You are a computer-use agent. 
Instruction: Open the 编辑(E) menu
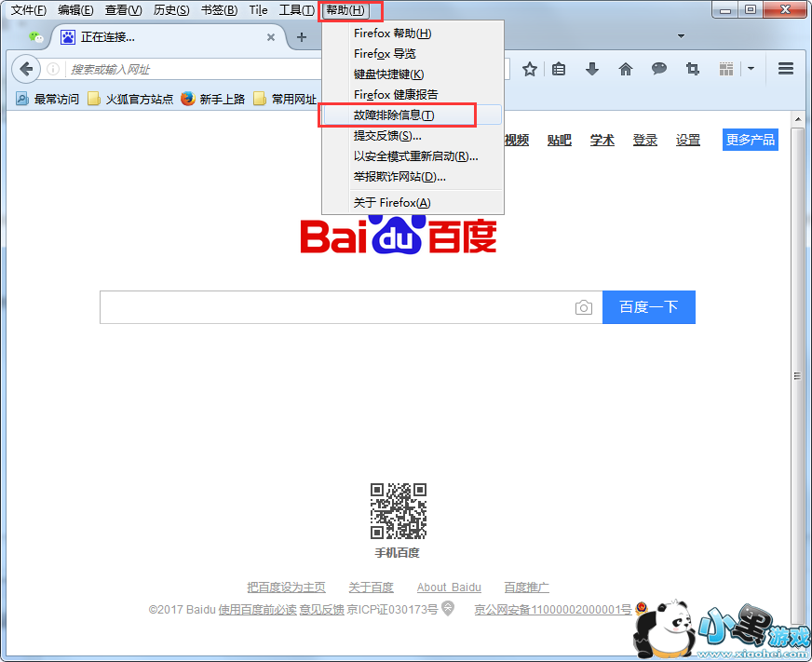click(x=75, y=10)
